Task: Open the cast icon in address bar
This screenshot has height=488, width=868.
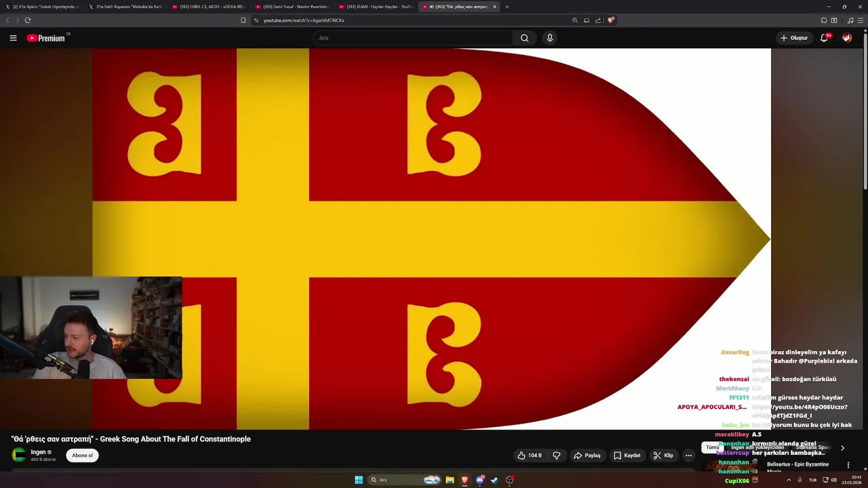Action: [587, 20]
